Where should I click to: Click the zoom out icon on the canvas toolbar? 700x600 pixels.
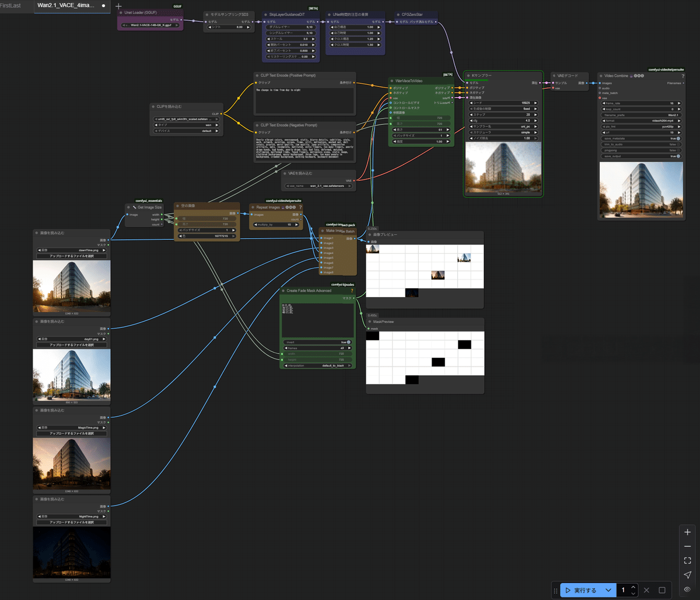687,546
